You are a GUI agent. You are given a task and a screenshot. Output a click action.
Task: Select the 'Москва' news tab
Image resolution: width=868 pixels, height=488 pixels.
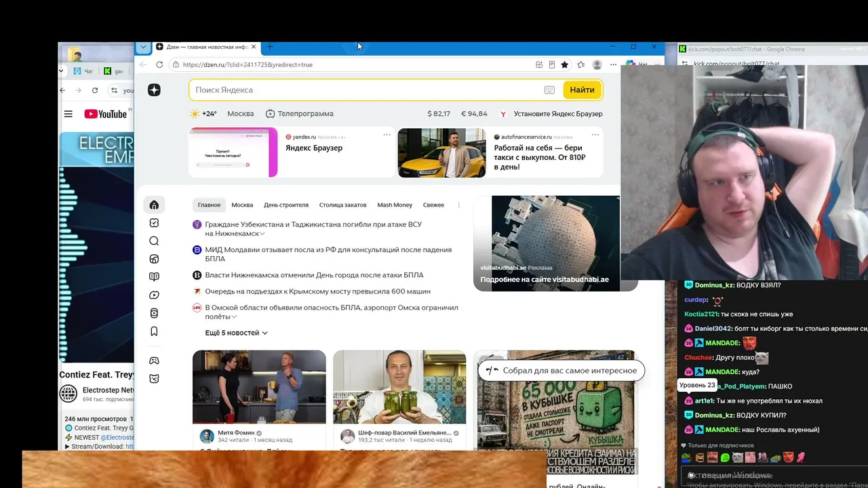(242, 205)
